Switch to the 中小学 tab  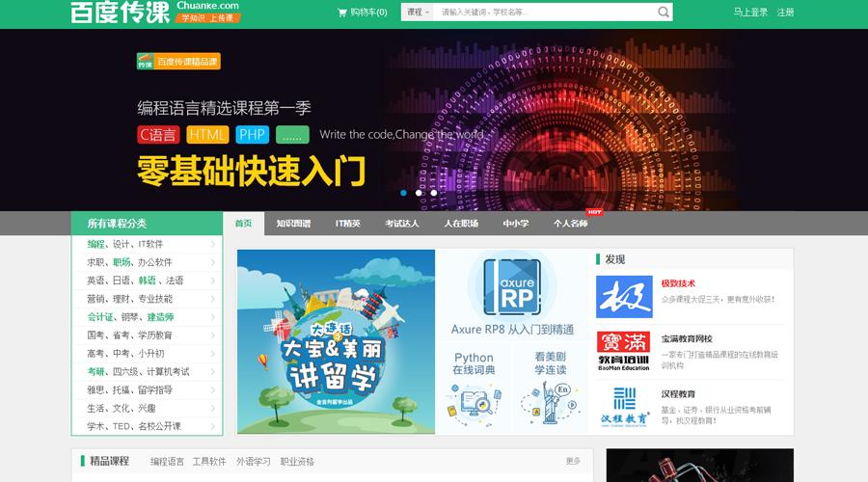tap(515, 224)
